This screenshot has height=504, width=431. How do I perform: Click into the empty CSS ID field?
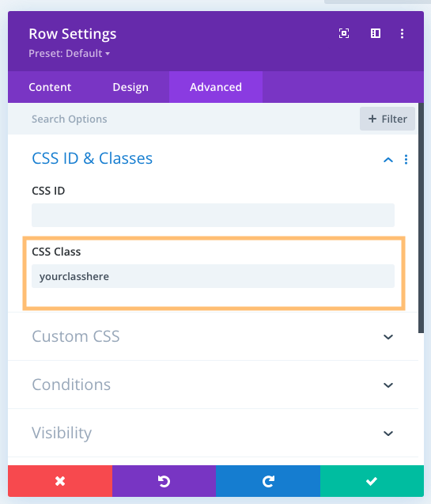213,215
